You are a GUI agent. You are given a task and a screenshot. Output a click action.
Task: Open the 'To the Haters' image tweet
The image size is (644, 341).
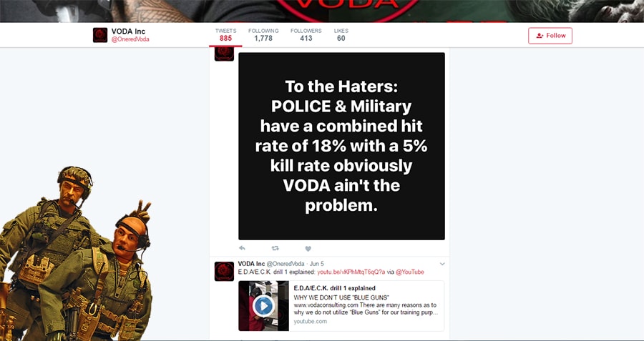(341, 146)
